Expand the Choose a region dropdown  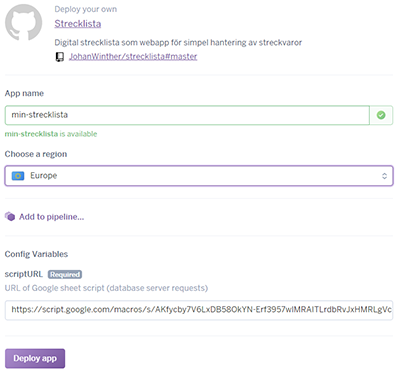click(199, 176)
